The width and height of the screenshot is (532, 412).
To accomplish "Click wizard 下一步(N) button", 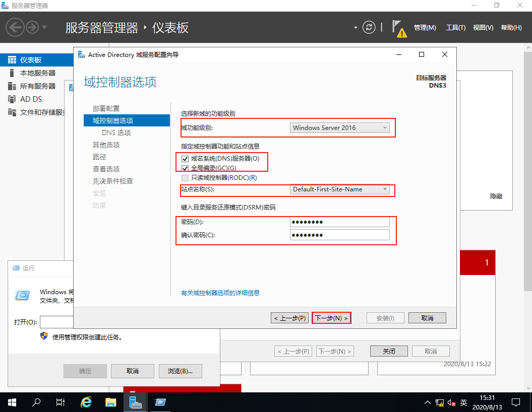I will click(331, 318).
